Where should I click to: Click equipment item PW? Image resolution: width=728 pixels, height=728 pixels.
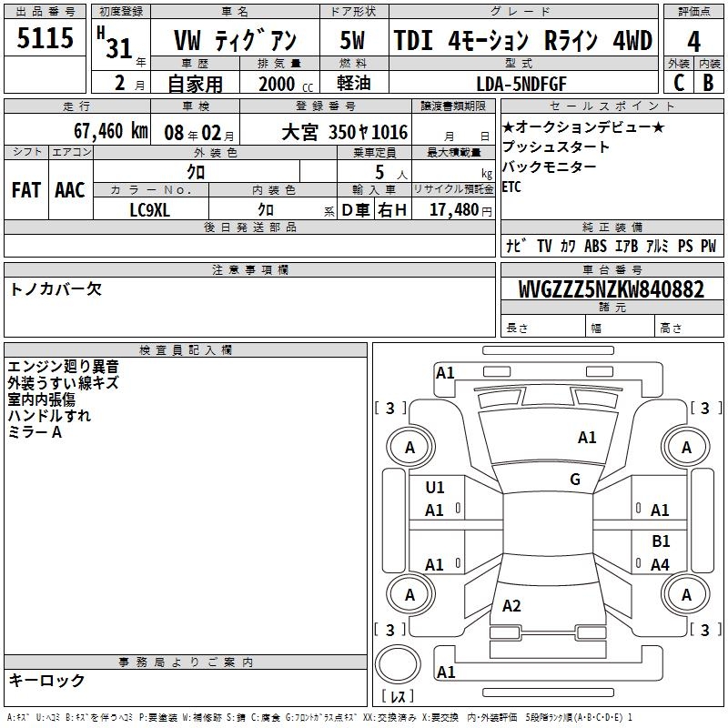pos(709,246)
